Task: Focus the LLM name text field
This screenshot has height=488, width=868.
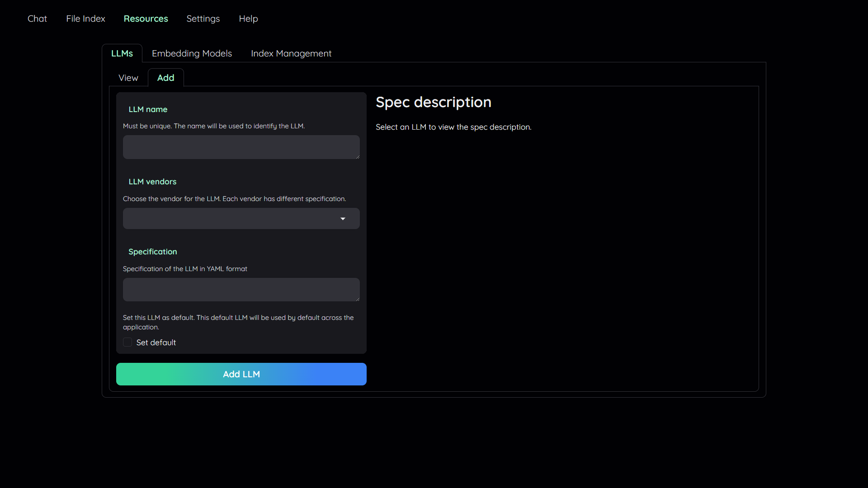Action: 241,147
